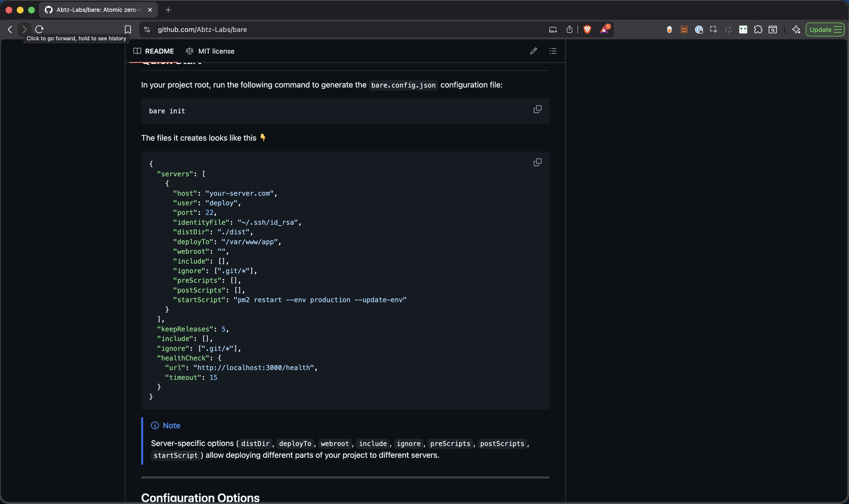This screenshot has width=849, height=504.
Task: Open the Vue devtools extension icon
Action: 743,30
